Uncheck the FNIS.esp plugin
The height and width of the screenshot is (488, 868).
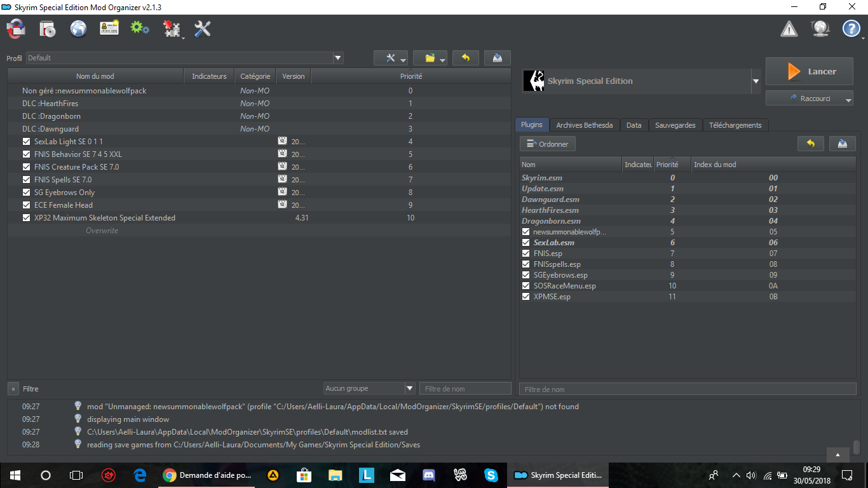[x=526, y=254]
